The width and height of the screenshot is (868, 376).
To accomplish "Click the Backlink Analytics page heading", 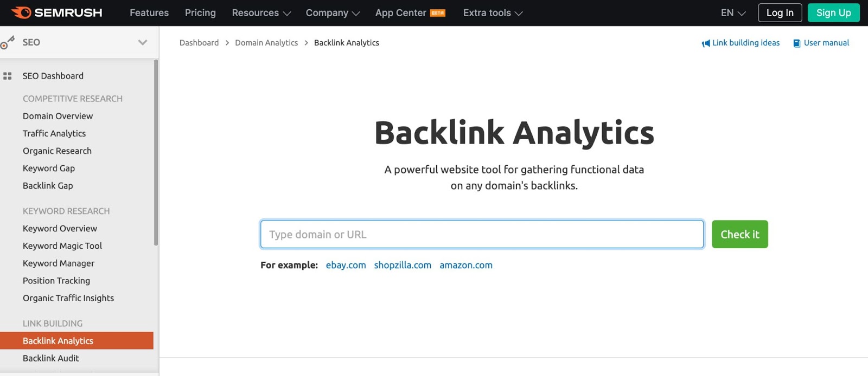I will 514,133.
